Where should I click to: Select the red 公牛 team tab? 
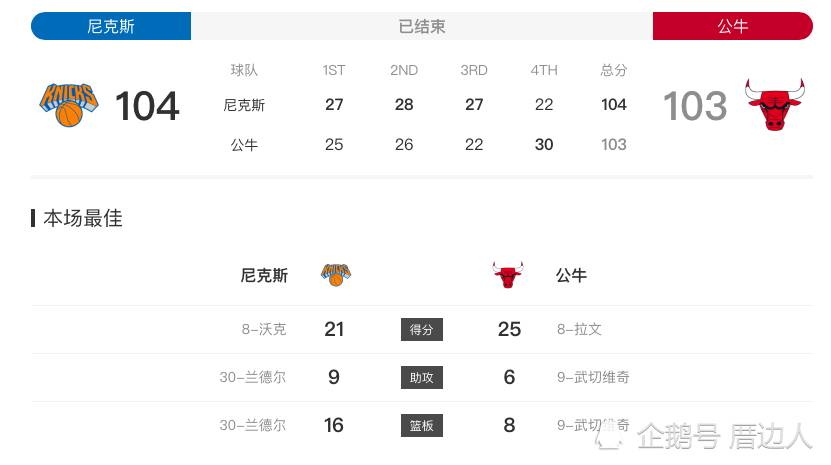pos(732,26)
